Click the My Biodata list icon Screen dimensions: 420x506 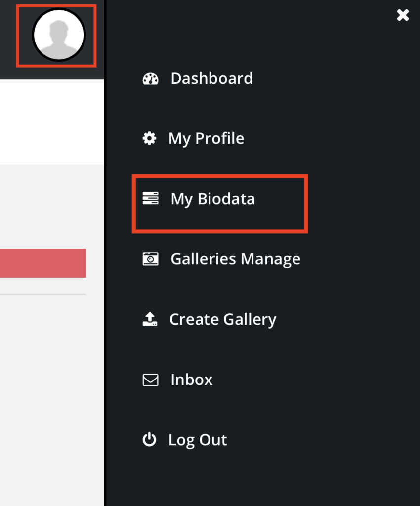[150, 198]
